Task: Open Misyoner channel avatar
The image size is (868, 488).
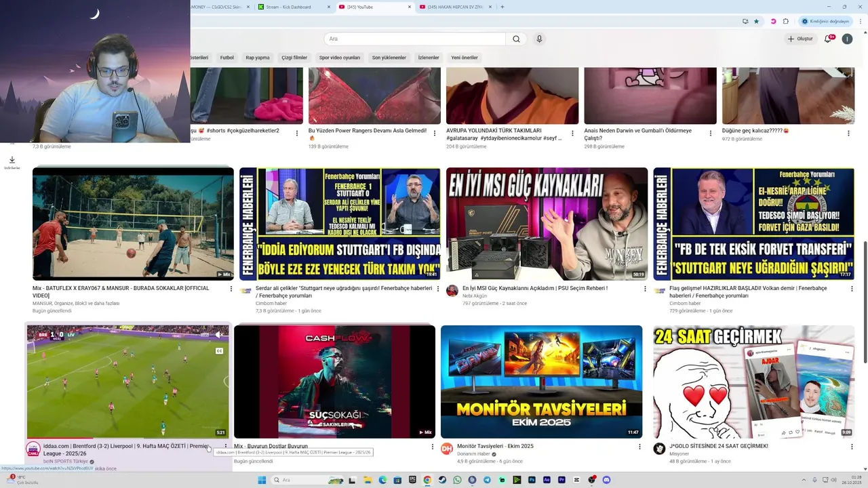Action: pos(659,449)
